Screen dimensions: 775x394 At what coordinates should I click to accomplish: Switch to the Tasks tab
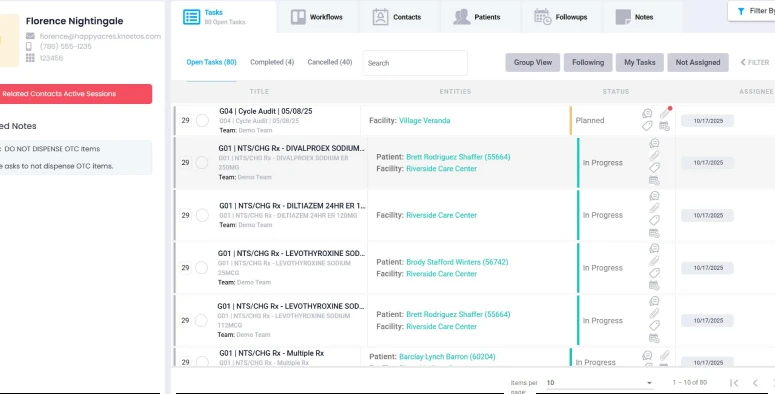coord(224,17)
